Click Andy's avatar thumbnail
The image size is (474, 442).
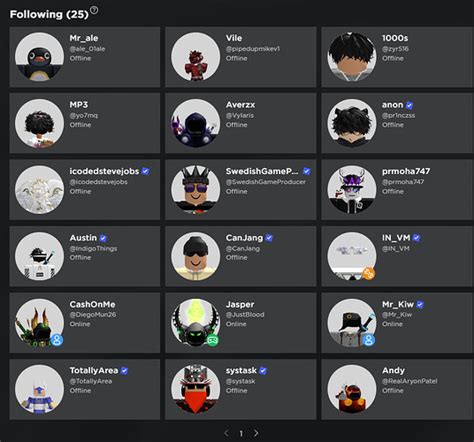[352, 389]
